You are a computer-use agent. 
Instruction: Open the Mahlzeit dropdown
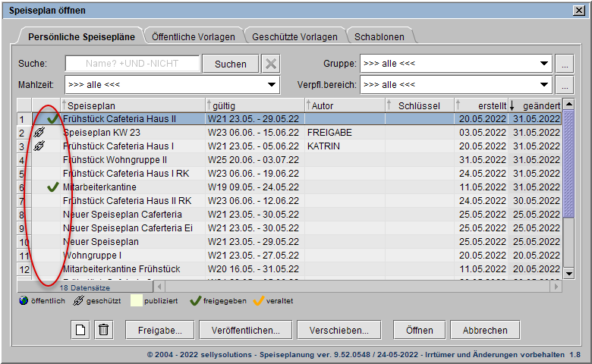pyautogui.click(x=173, y=84)
